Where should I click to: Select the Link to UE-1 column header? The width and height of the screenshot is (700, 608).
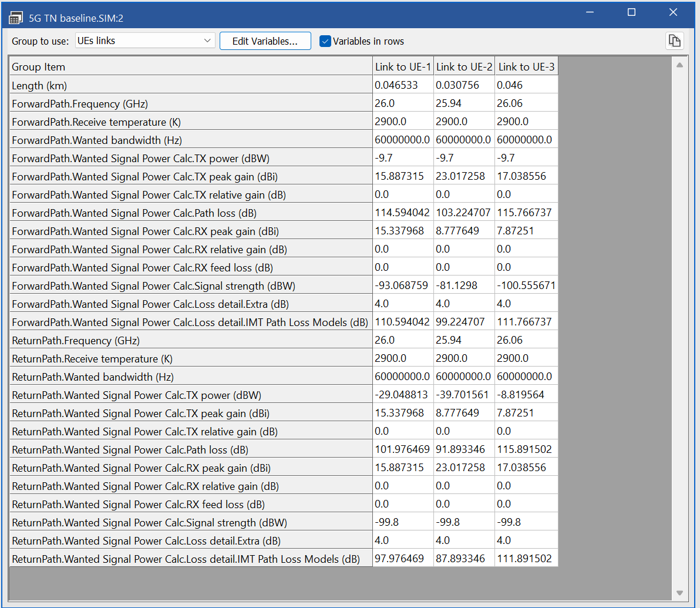tap(403, 66)
